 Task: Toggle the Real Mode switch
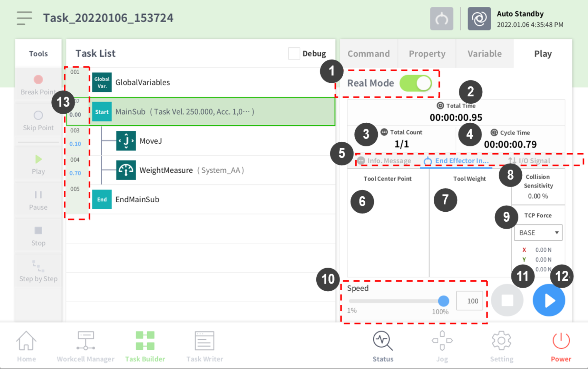click(415, 83)
